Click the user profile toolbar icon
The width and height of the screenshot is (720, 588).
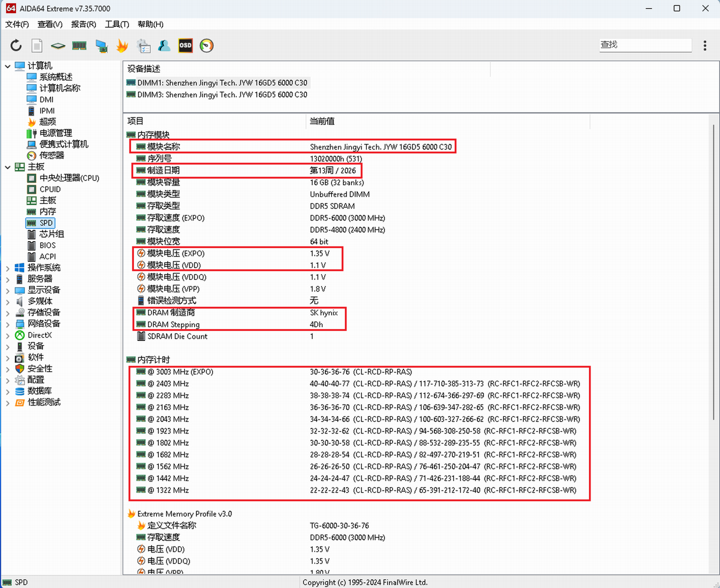pyautogui.click(x=164, y=45)
